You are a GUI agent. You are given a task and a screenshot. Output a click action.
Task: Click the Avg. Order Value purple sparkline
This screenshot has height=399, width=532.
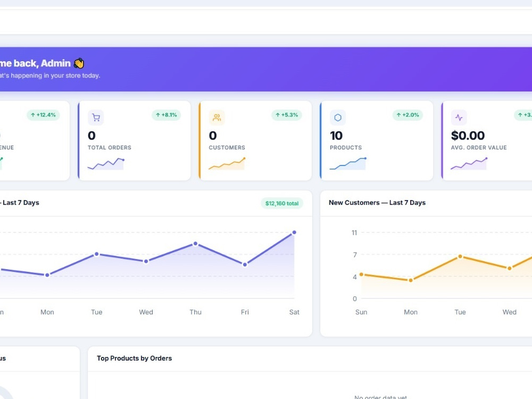[x=469, y=163]
